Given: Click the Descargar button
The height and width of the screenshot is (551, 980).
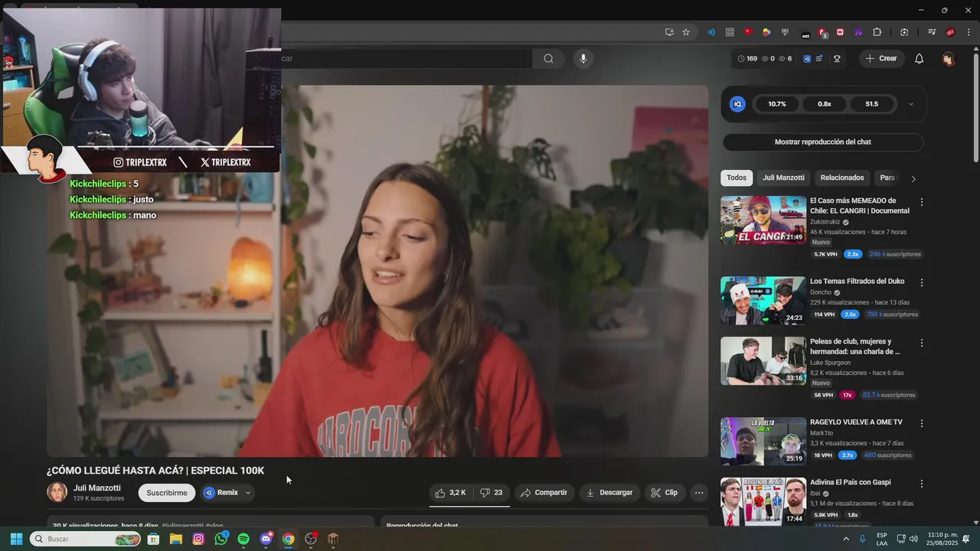Looking at the screenshot, I should 609,493.
